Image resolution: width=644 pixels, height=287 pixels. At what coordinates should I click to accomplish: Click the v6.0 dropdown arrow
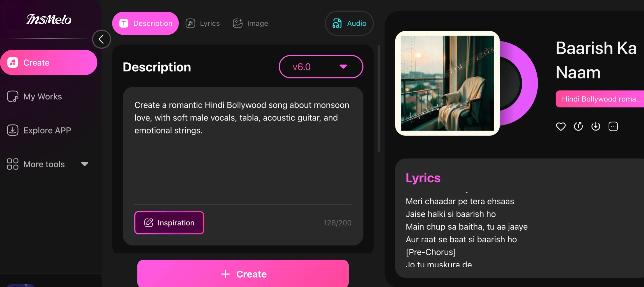pyautogui.click(x=343, y=67)
